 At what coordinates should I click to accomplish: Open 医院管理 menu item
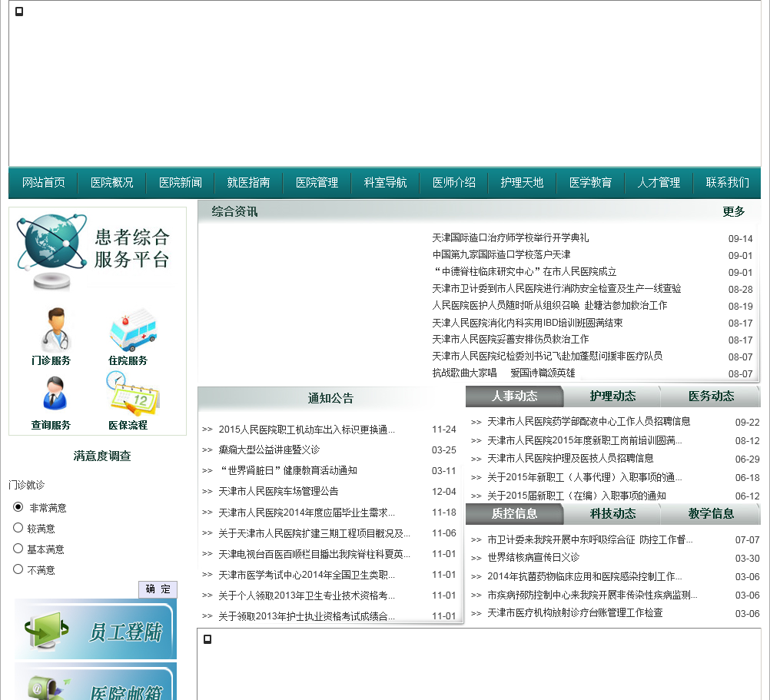click(317, 183)
